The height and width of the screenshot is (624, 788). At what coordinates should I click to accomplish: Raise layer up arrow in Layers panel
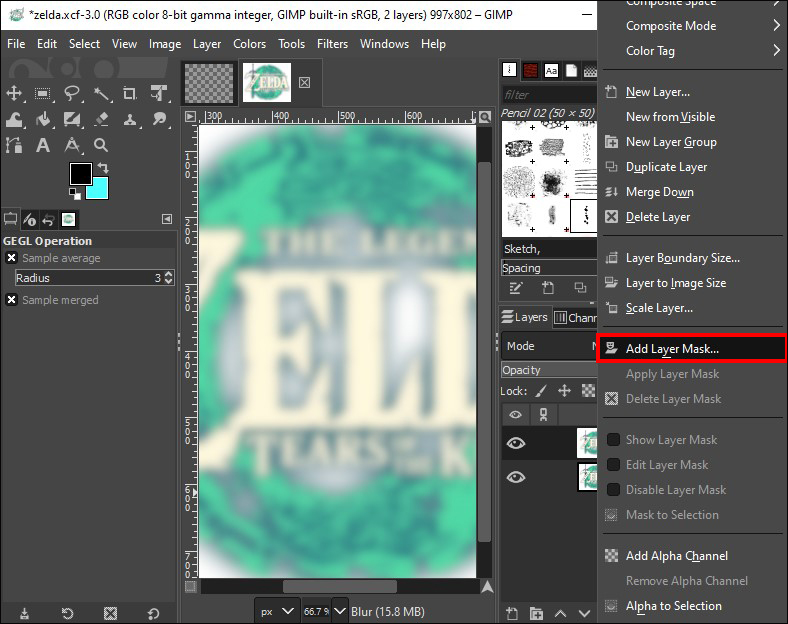(x=560, y=613)
